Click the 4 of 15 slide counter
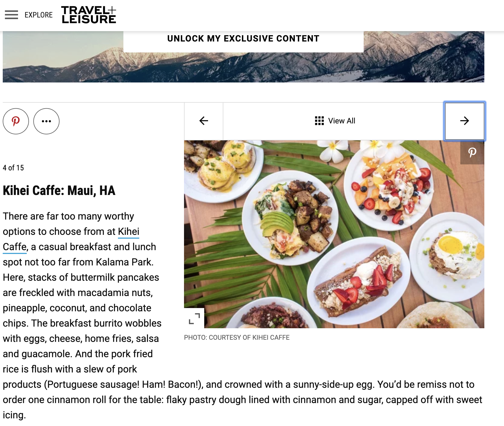Screen dimensions: 504x426 (13, 168)
